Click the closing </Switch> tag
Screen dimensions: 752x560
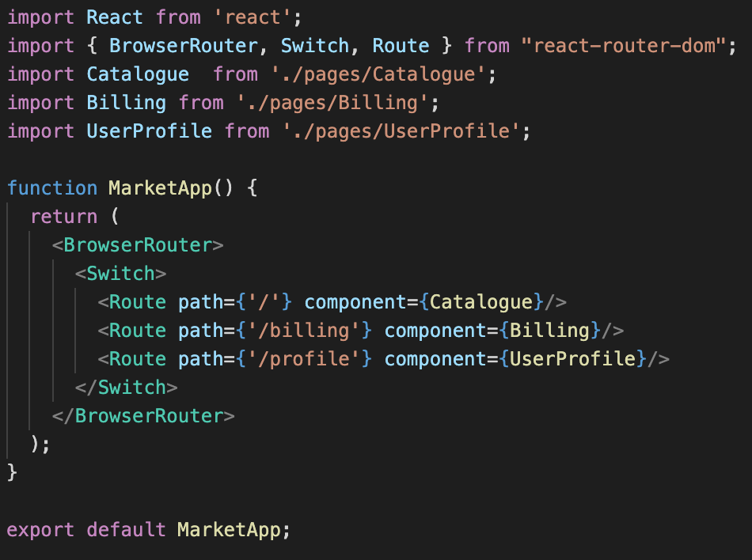click(127, 388)
